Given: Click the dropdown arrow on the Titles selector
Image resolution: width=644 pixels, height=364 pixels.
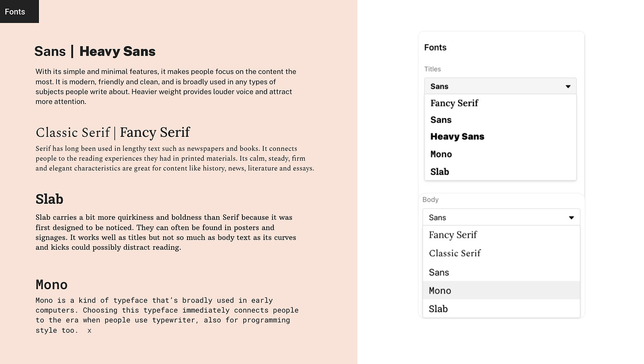Looking at the screenshot, I should click(568, 86).
